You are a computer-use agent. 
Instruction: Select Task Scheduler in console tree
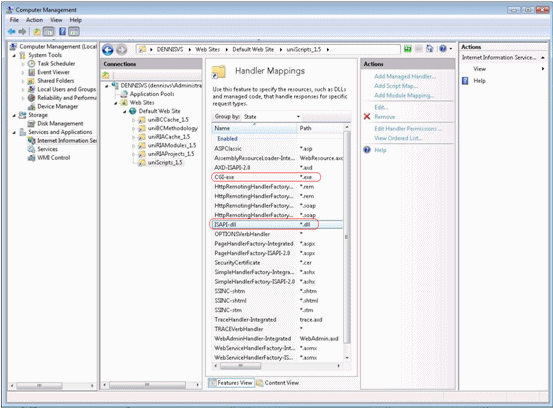pyautogui.click(x=56, y=63)
